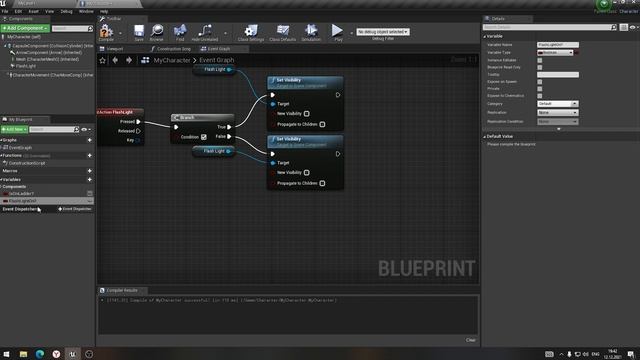Open the Variable Type dropdown

(555, 53)
